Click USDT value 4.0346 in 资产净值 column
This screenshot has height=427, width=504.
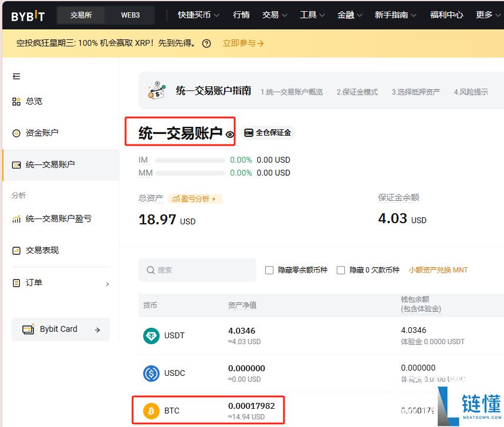(x=242, y=331)
